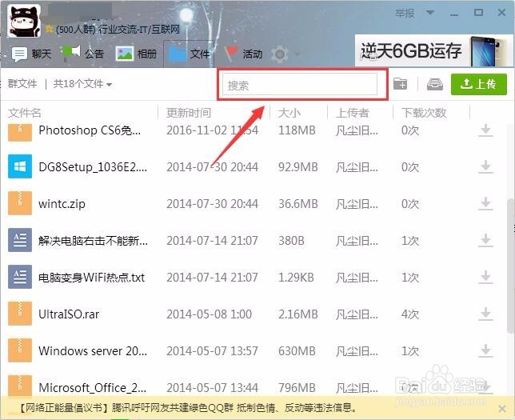Focus the 搜索 search field
515x420 pixels.
point(300,84)
